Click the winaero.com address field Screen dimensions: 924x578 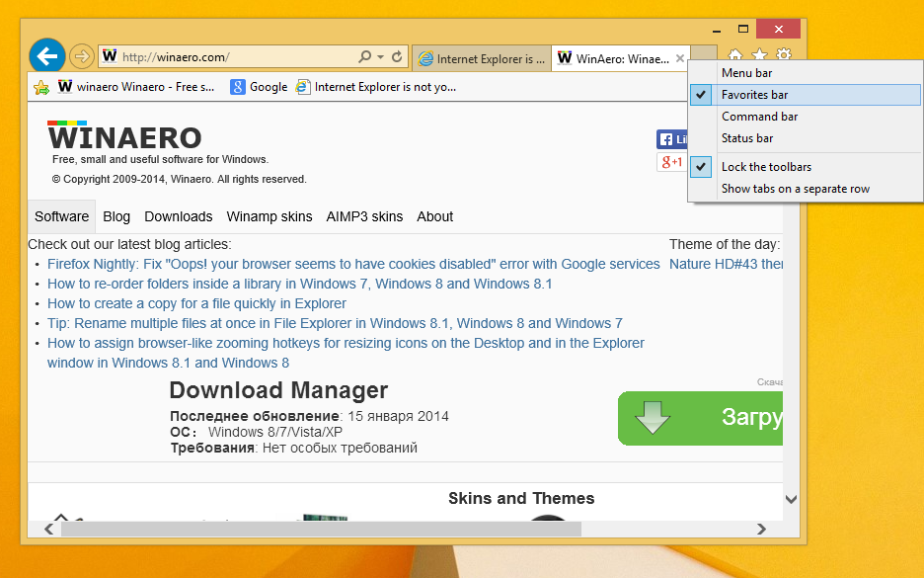click(227, 57)
